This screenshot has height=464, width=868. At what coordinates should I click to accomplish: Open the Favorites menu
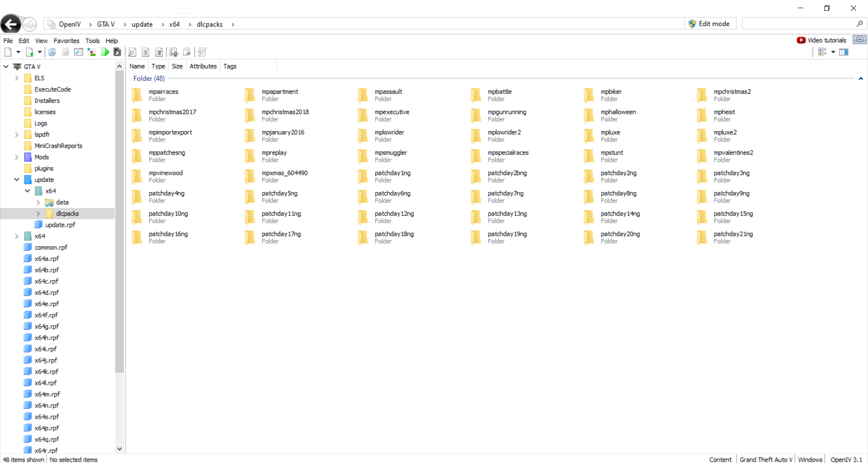tap(66, 41)
